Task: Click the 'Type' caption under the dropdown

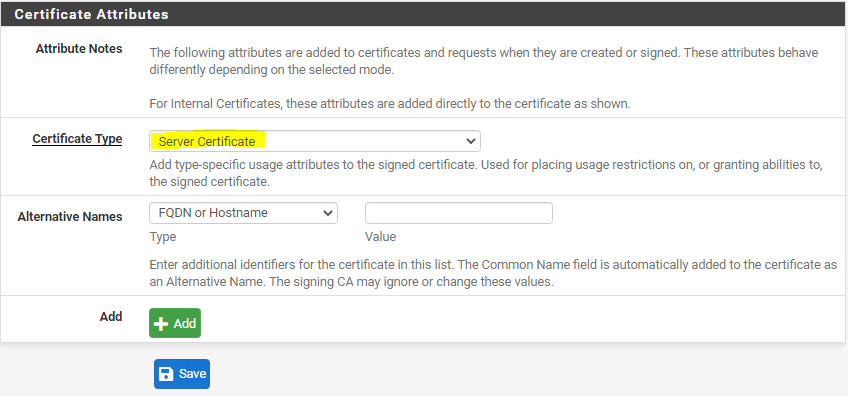Action: (163, 237)
